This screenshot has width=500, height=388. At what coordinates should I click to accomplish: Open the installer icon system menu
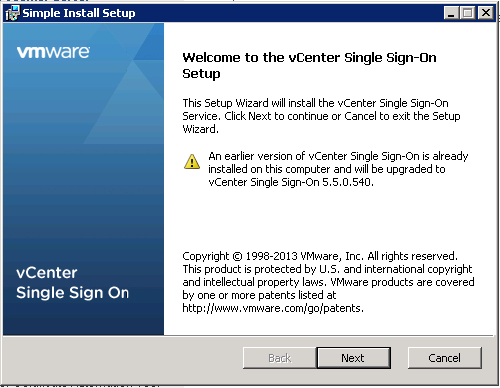(x=12, y=13)
